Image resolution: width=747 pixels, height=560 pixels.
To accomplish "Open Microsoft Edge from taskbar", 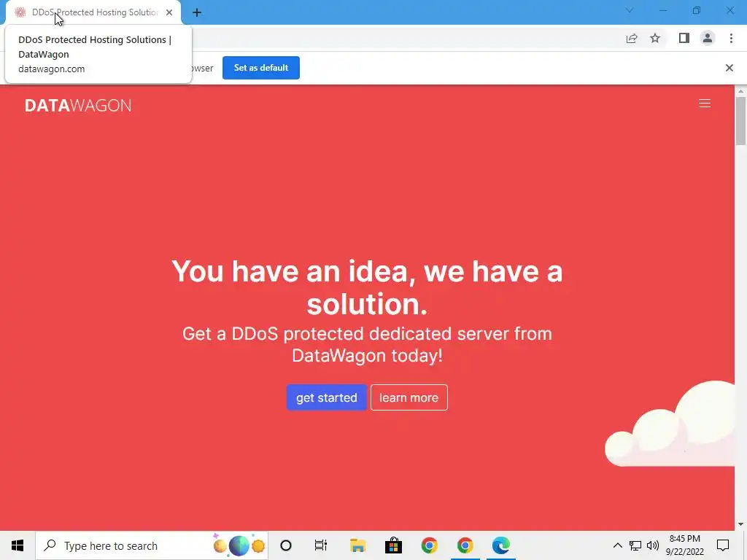I will (500, 545).
